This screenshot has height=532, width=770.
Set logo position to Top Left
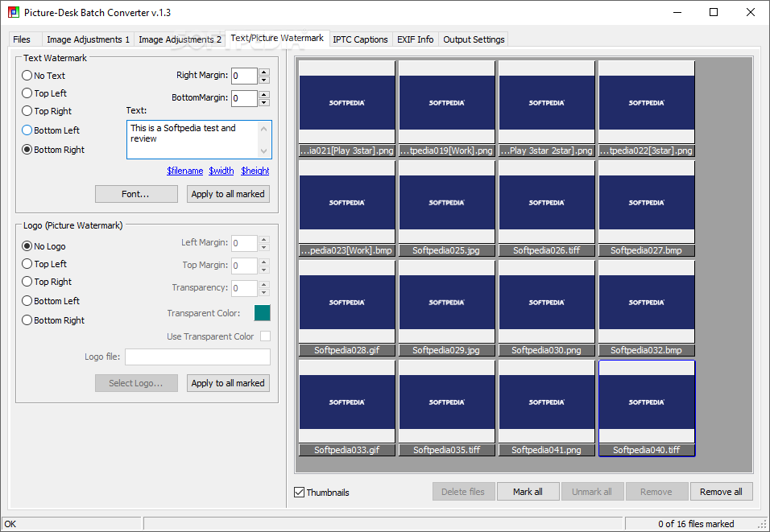point(44,263)
